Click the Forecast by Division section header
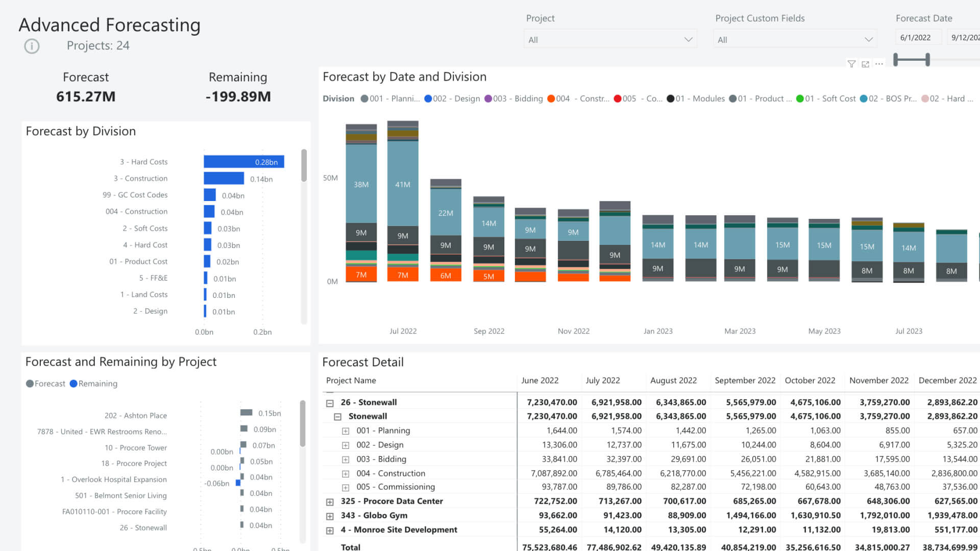The image size is (980, 551). pos(80,131)
